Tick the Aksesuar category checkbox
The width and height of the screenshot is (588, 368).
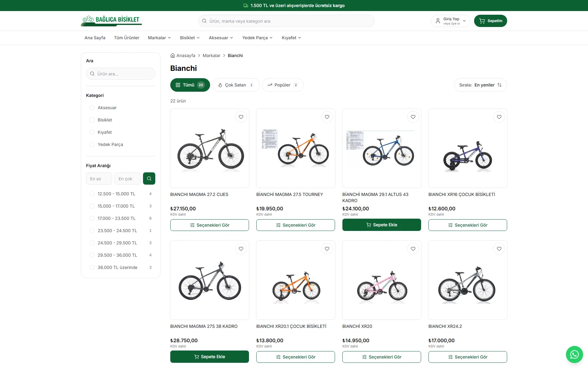[92, 108]
